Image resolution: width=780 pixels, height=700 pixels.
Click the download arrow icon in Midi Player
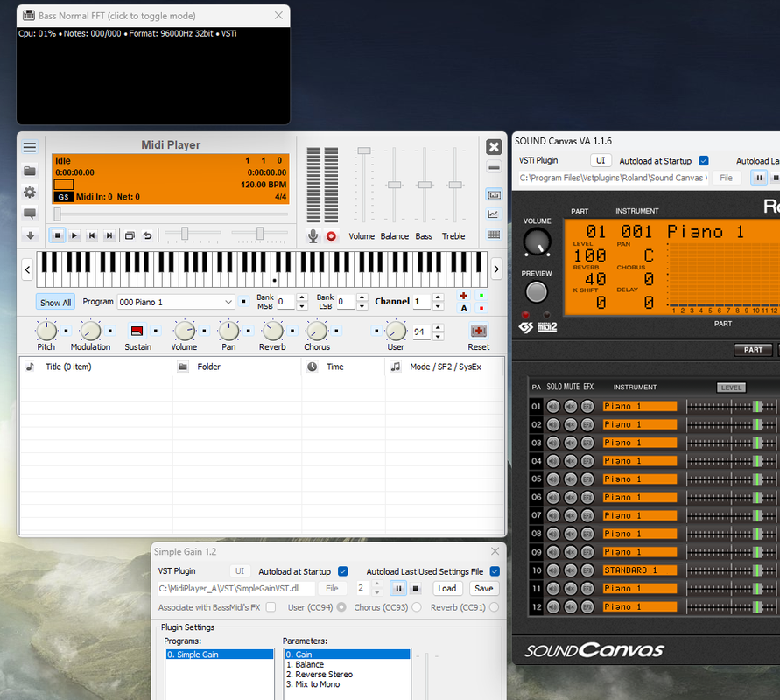(30, 235)
